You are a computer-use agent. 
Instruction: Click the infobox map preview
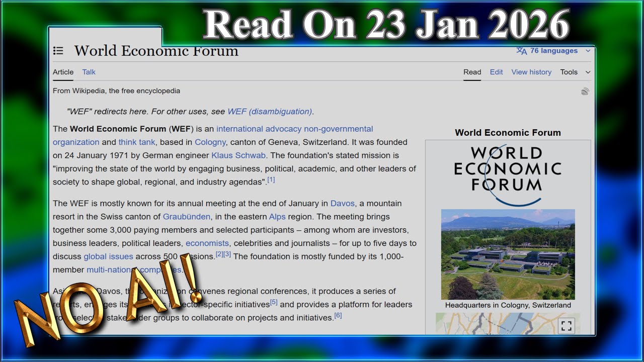tap(508, 324)
